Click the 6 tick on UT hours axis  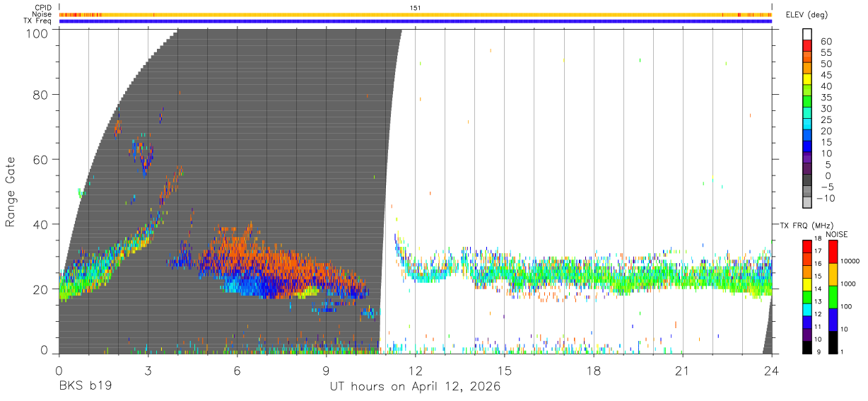pos(237,371)
